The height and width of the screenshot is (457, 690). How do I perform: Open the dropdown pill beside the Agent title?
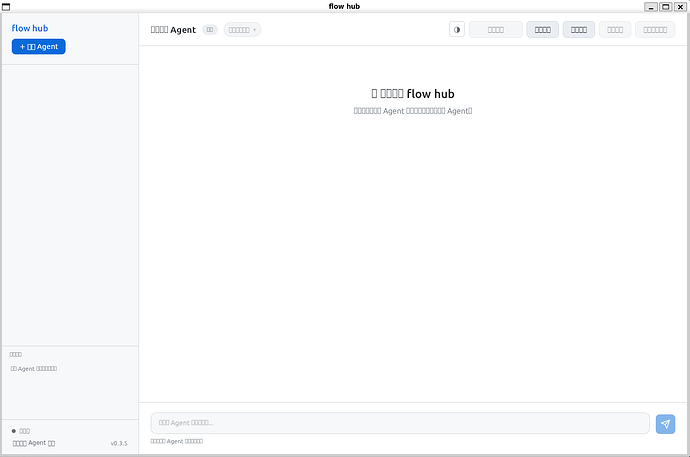click(242, 30)
